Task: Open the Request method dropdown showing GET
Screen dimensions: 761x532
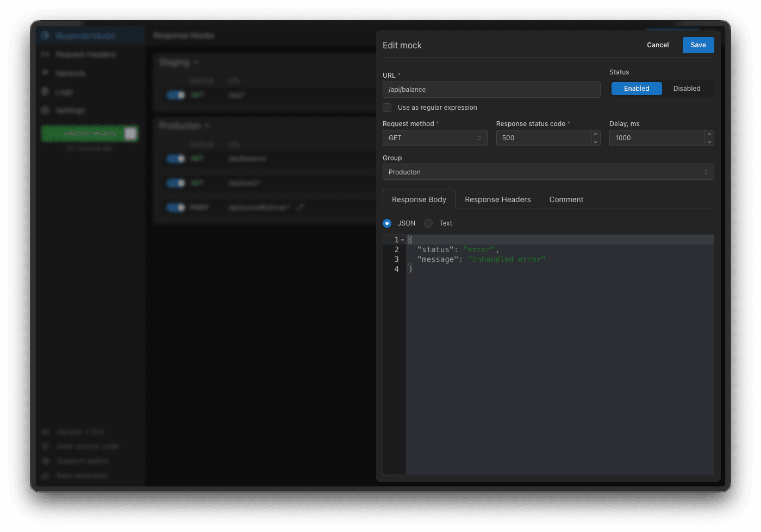Action: click(435, 138)
